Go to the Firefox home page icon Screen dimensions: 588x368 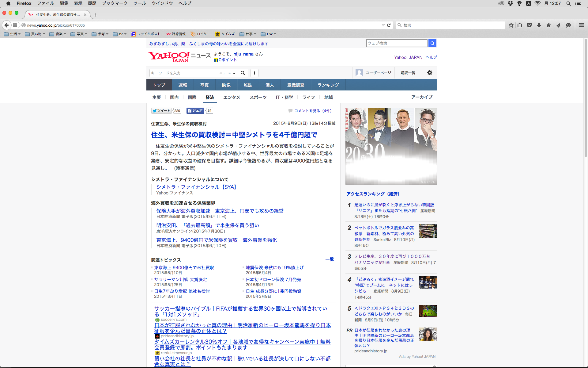(548, 25)
